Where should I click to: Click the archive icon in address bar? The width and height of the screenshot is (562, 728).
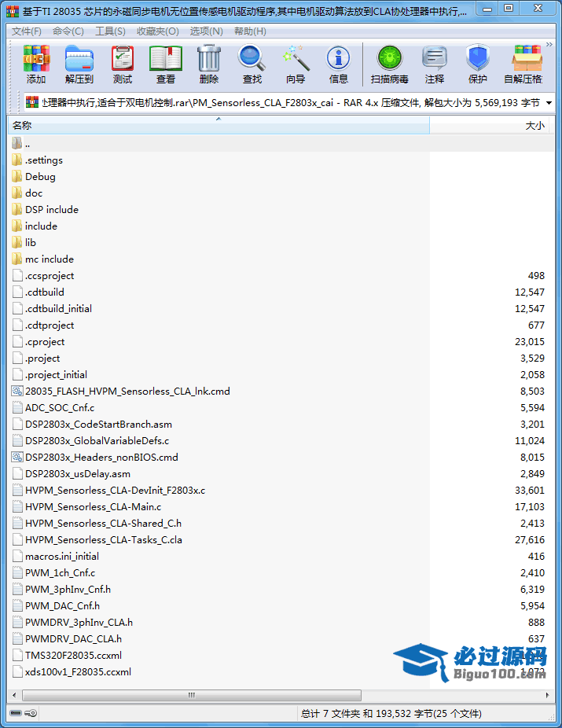coord(32,101)
